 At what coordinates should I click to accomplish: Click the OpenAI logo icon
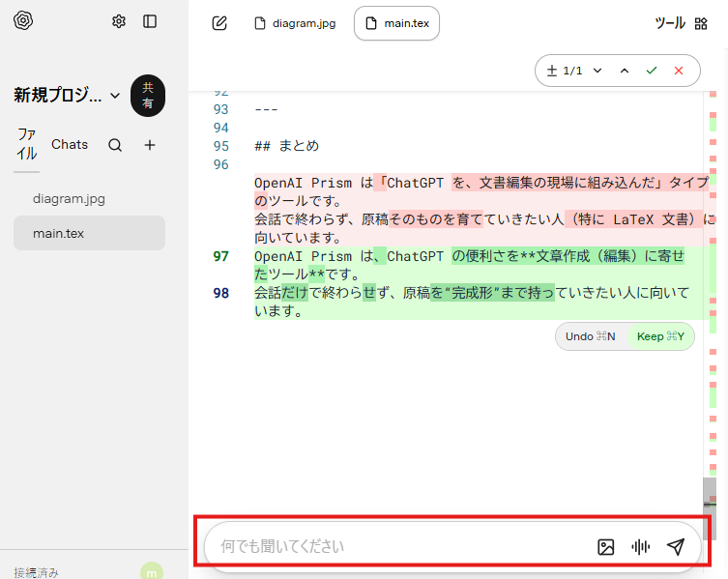click(23, 21)
